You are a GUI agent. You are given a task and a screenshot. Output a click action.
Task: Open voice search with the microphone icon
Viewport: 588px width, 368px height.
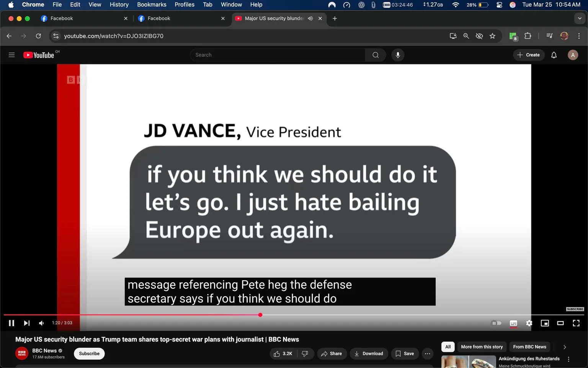398,55
